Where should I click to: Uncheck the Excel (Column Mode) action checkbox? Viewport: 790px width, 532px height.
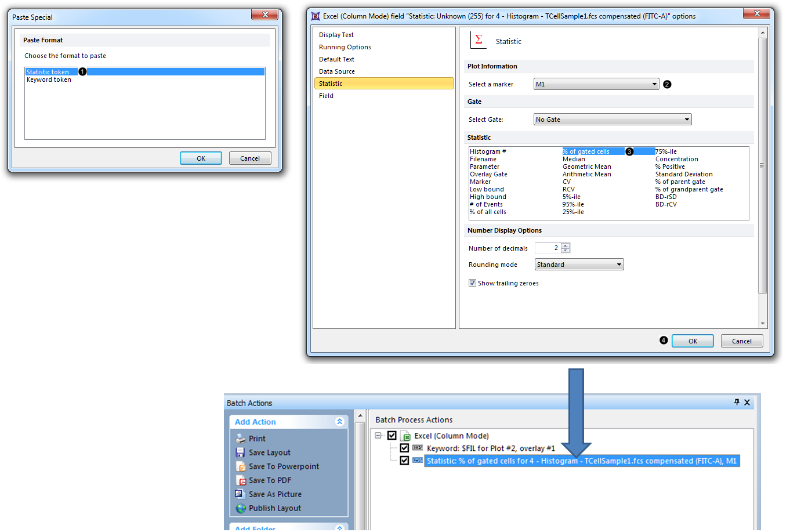[392, 436]
